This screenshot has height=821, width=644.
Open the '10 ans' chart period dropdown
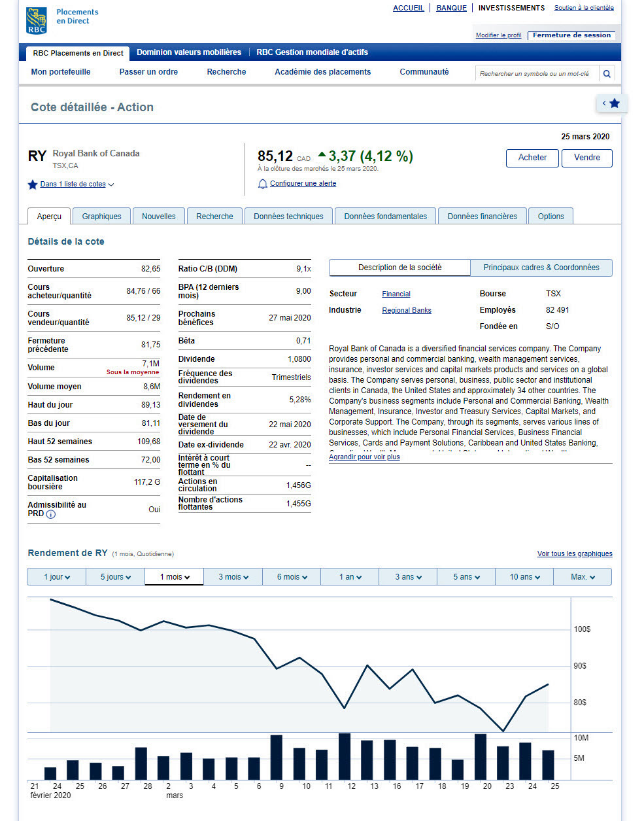click(x=525, y=577)
